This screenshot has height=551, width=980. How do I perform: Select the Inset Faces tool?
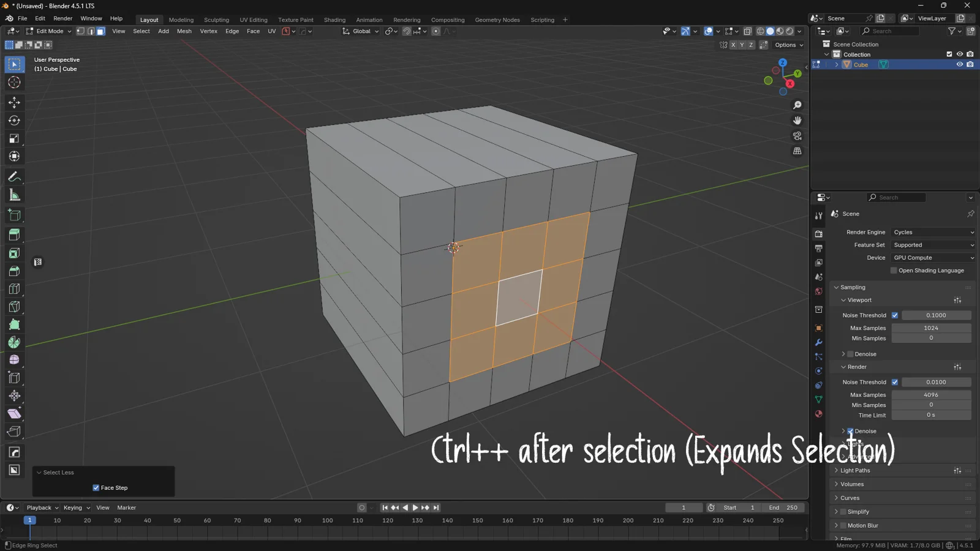[x=14, y=253]
